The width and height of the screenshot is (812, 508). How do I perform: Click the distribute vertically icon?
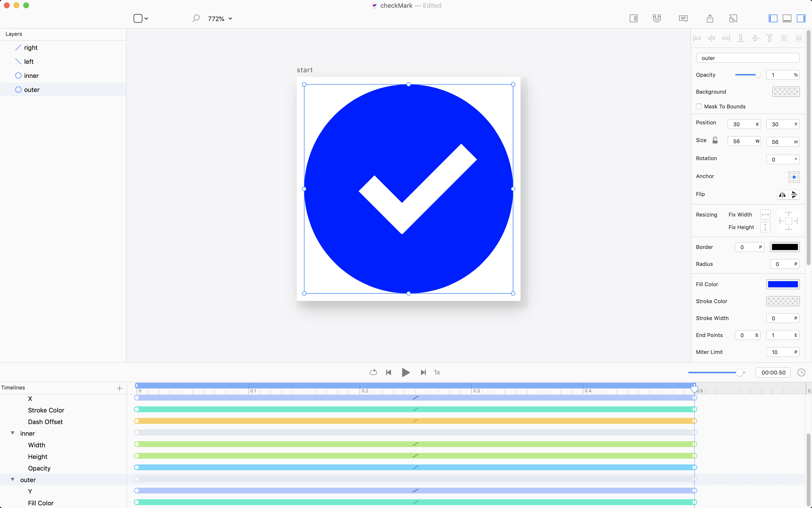pos(798,38)
